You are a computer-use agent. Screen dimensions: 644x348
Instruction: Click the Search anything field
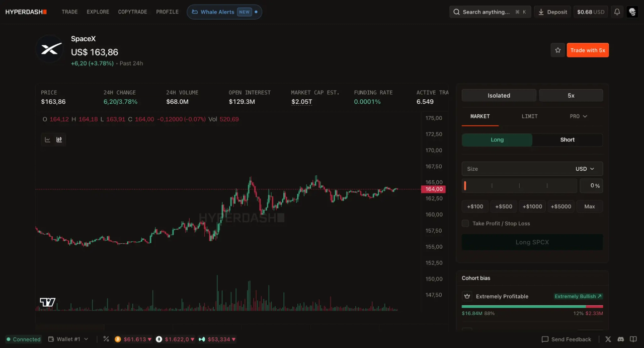tap(490, 12)
